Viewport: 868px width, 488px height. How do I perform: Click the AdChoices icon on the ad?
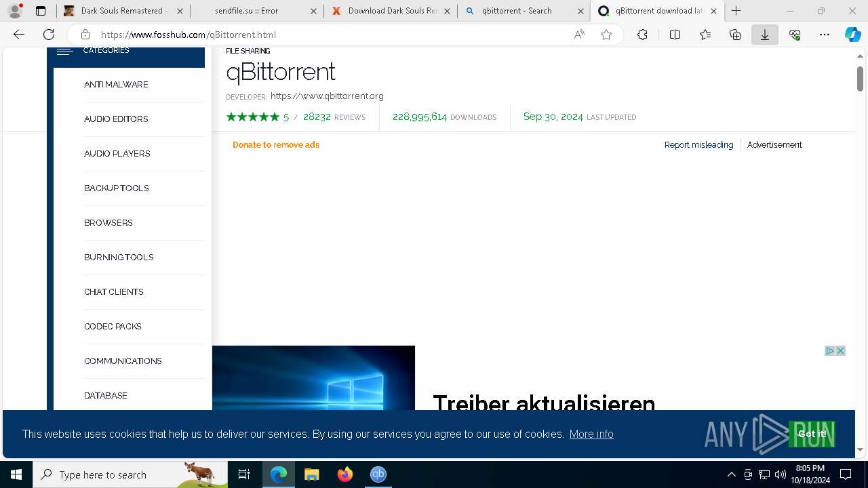pos(829,350)
